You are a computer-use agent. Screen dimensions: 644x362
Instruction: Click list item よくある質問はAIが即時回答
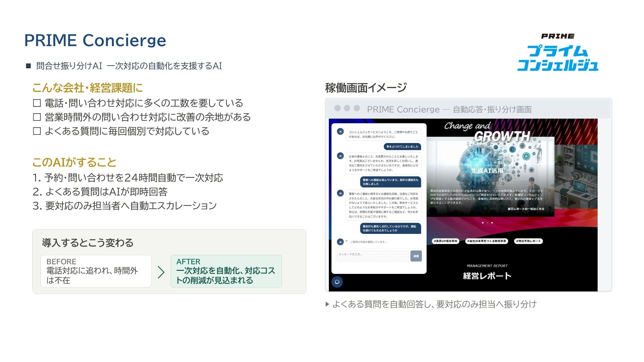click(x=100, y=192)
